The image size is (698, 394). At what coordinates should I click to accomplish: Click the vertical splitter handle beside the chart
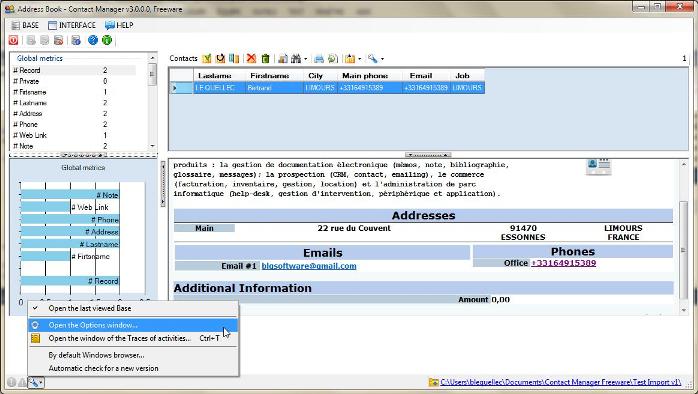click(x=162, y=184)
